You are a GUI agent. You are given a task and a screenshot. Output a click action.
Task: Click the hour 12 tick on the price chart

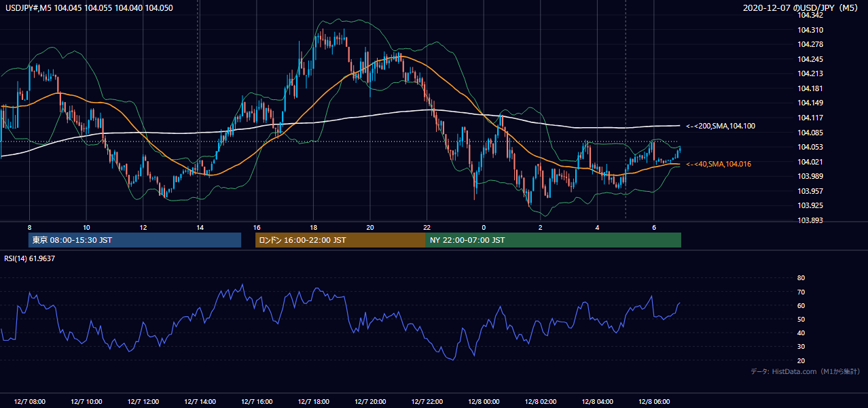(x=143, y=227)
